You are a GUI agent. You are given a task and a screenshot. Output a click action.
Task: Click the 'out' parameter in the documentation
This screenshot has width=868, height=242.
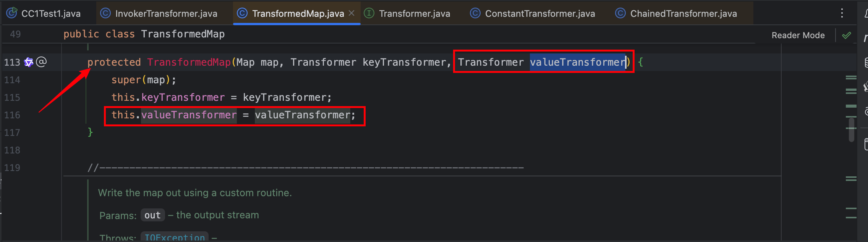152,215
